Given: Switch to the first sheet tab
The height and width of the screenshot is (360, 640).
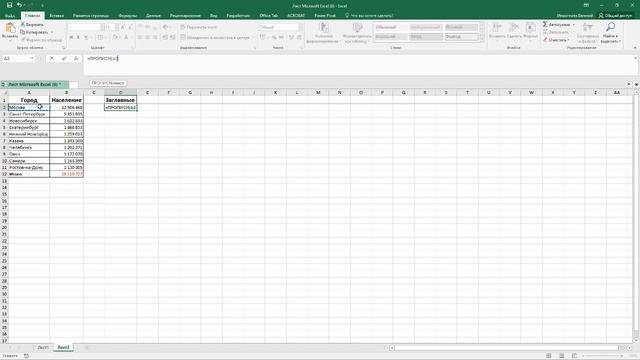Looking at the screenshot, I should (x=43, y=347).
